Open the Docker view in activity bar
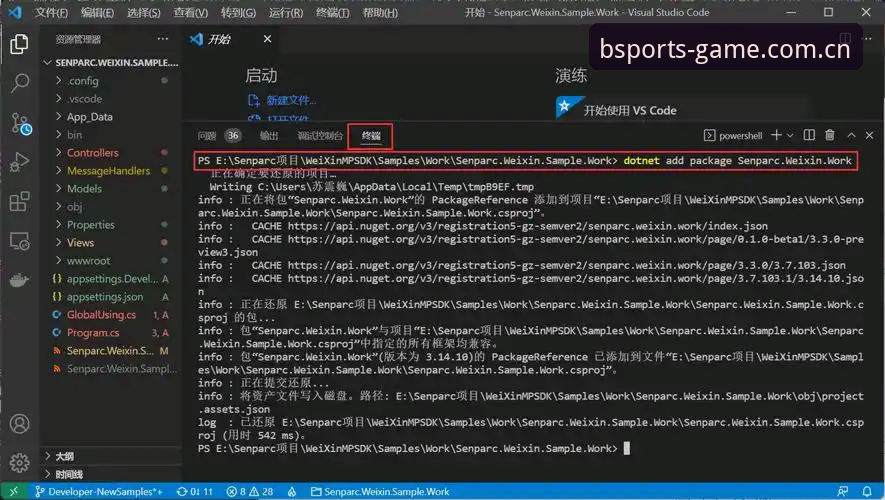Screen dimensions: 885x500 (x=19, y=280)
